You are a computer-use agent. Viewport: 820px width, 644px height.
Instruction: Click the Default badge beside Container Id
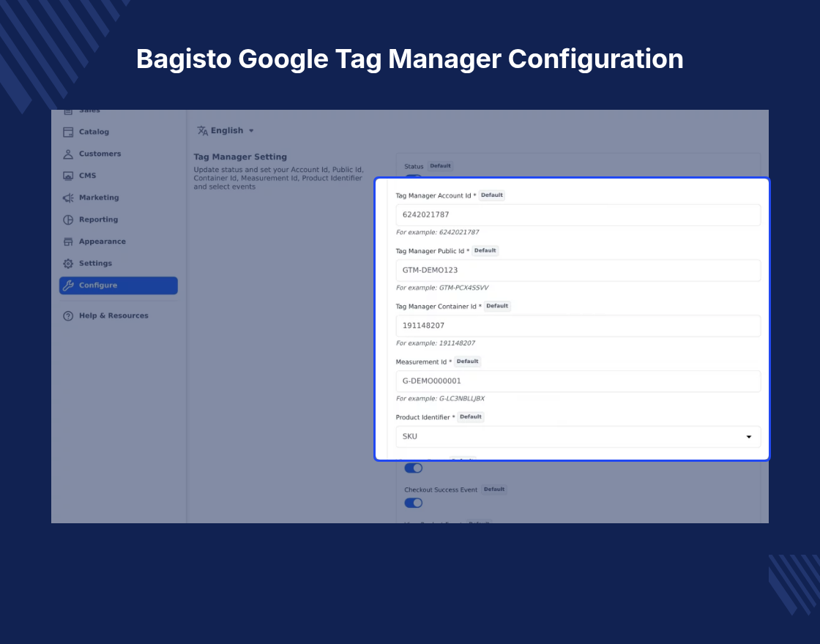point(497,307)
